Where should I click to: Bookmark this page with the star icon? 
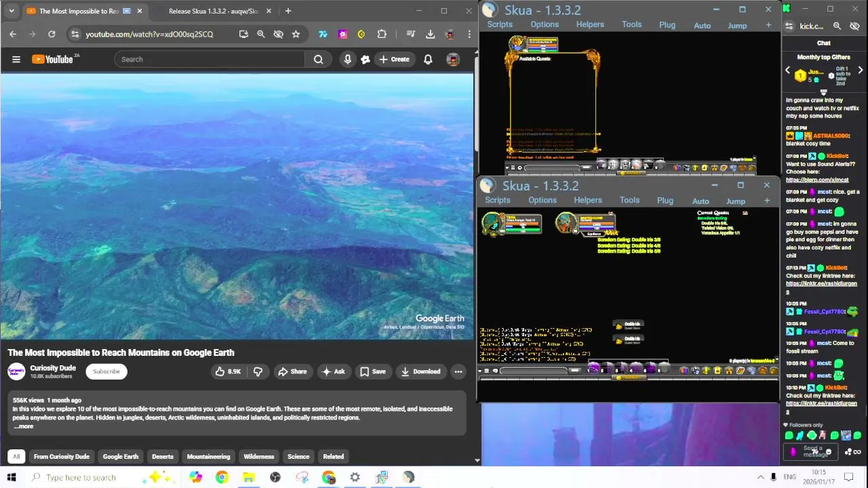pyautogui.click(x=296, y=34)
